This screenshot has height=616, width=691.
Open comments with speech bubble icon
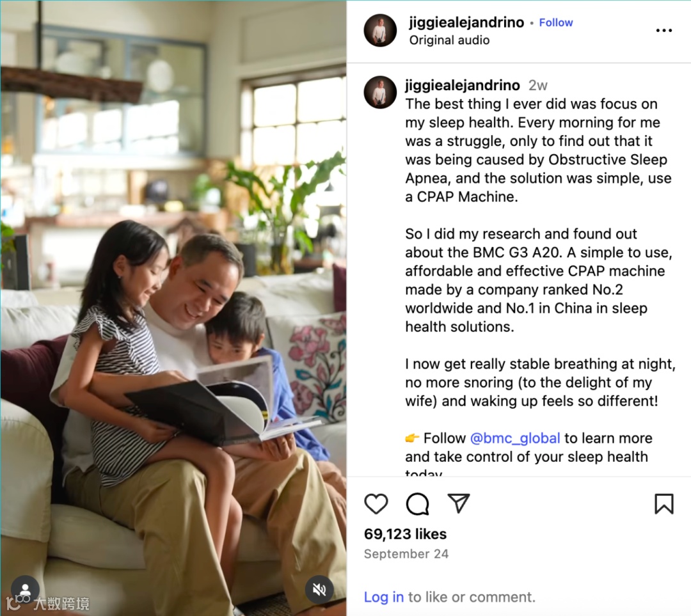click(x=417, y=503)
